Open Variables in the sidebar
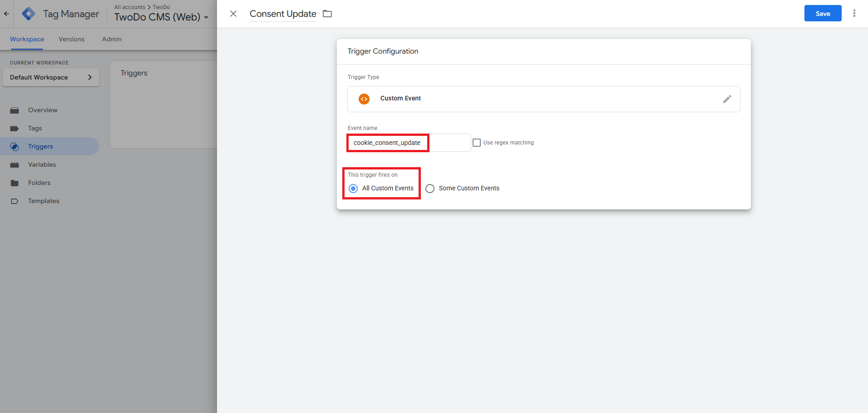Viewport: 868px width, 413px height. (x=42, y=164)
